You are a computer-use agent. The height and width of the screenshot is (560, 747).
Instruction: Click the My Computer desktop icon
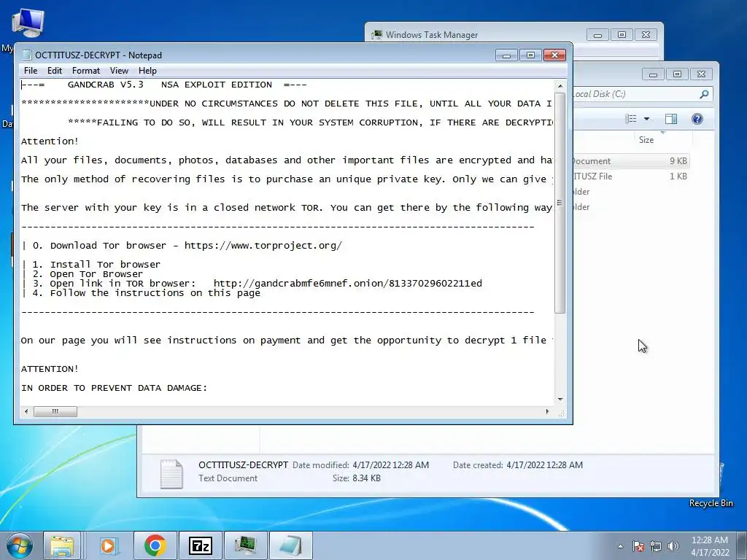point(27,24)
